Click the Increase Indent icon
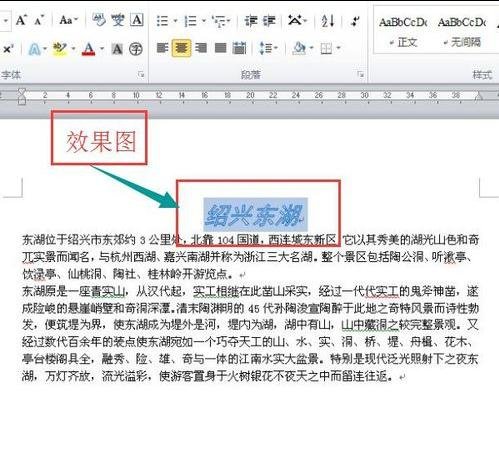 [x=269, y=21]
